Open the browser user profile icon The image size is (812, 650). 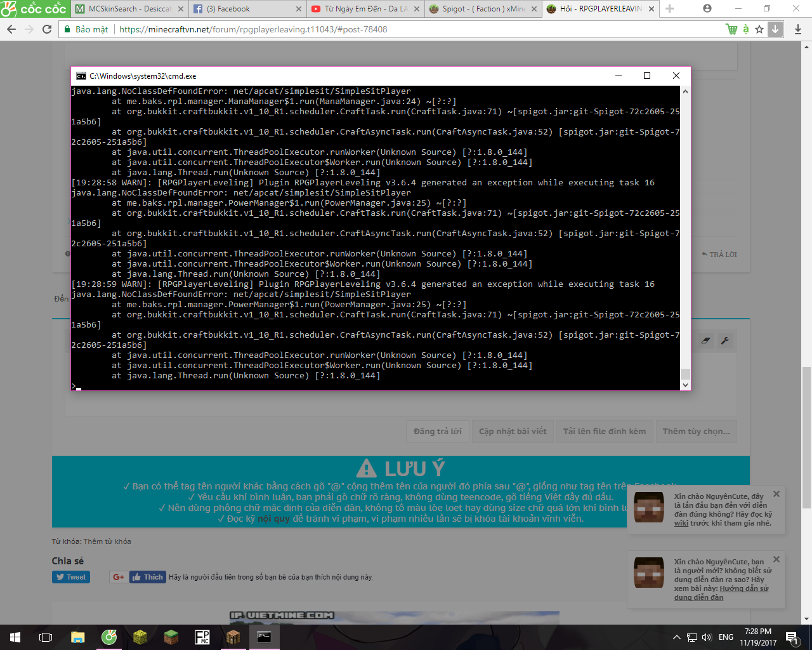click(x=707, y=8)
